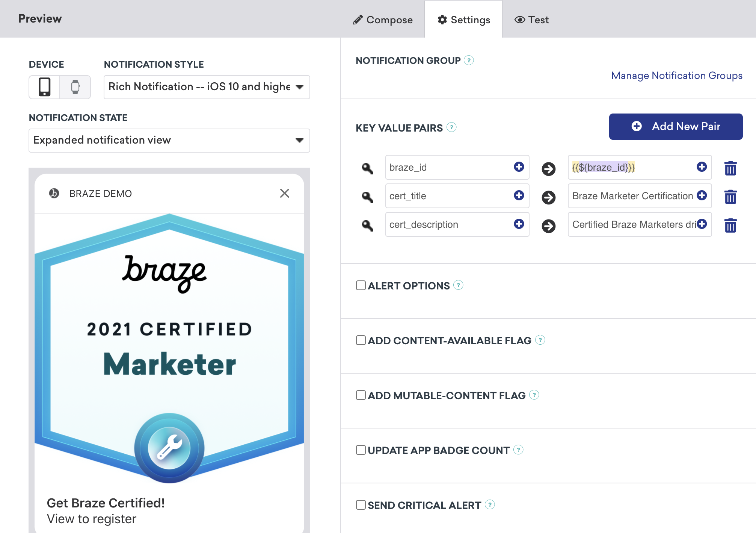This screenshot has height=533, width=756.
Task: Click the Manage Notification Groups link
Action: pyautogui.click(x=676, y=75)
